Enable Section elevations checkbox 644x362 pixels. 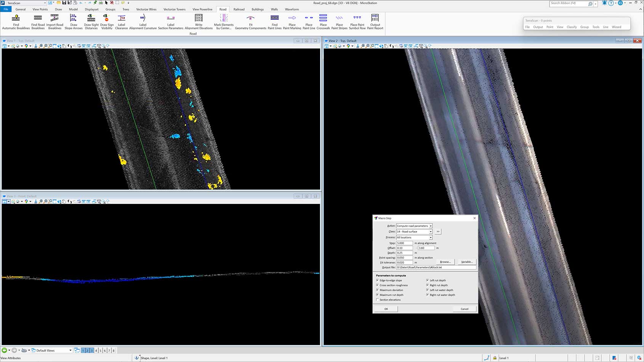pos(378,300)
